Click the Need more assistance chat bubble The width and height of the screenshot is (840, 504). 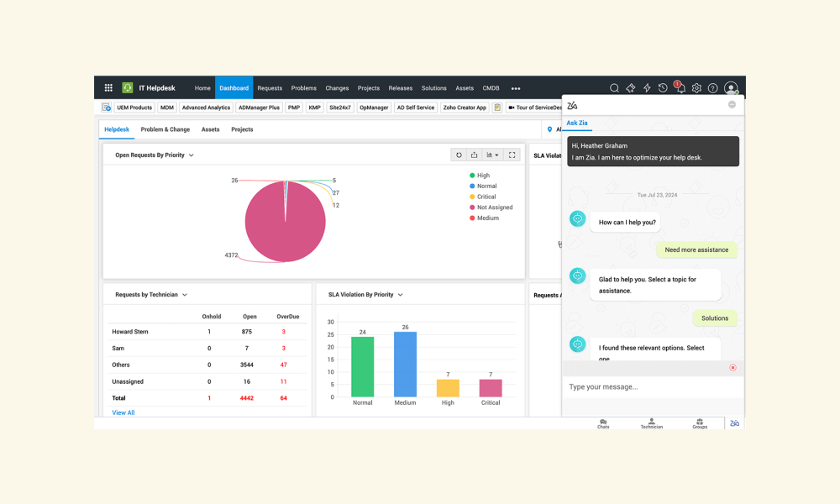tap(696, 249)
